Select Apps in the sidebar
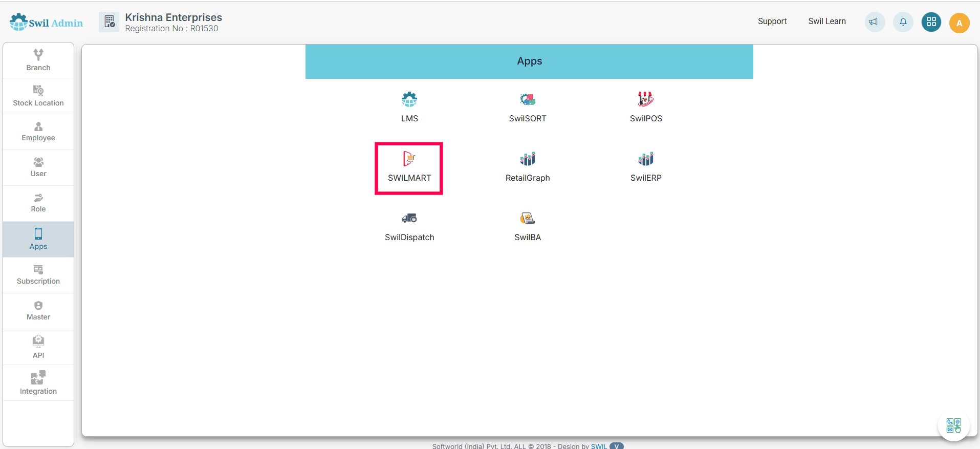 38,239
